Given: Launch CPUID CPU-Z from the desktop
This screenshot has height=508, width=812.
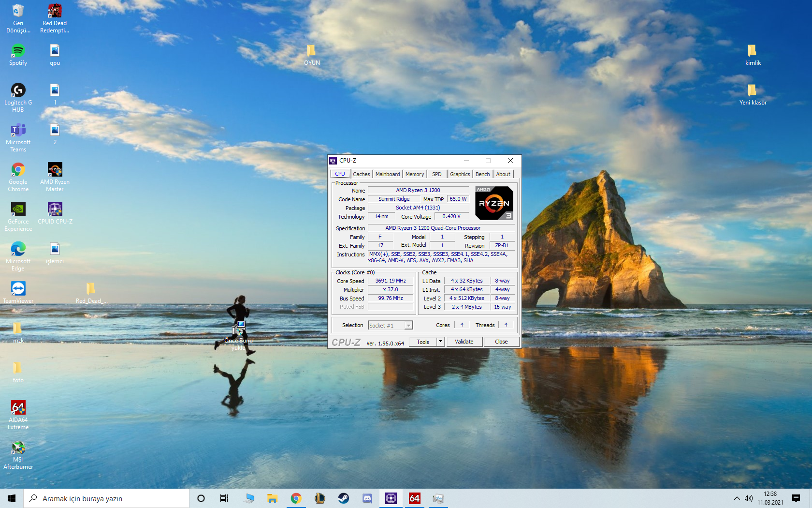Looking at the screenshot, I should pos(55,209).
